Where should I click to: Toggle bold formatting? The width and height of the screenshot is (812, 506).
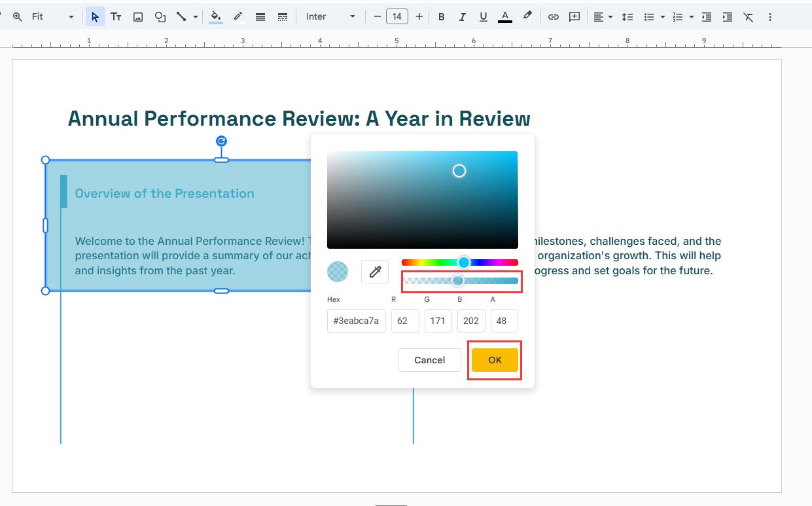(x=442, y=17)
